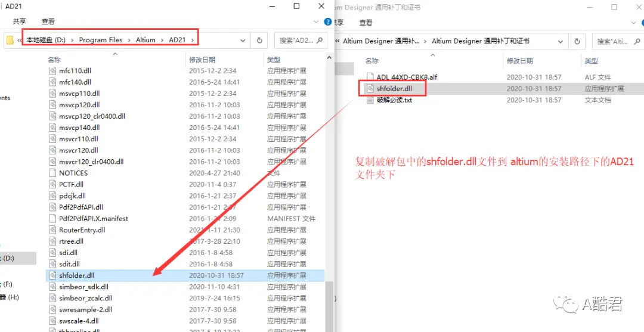Open 查看 tab in AD21 window

click(48, 21)
